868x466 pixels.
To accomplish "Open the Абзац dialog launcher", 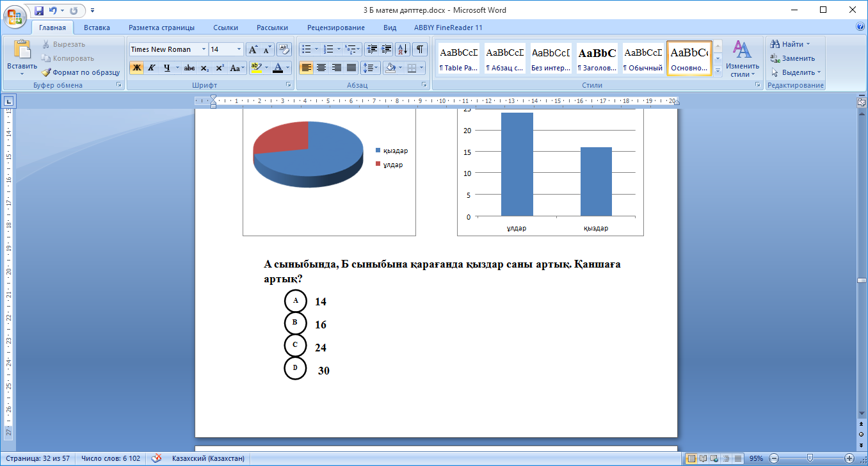I will point(424,85).
